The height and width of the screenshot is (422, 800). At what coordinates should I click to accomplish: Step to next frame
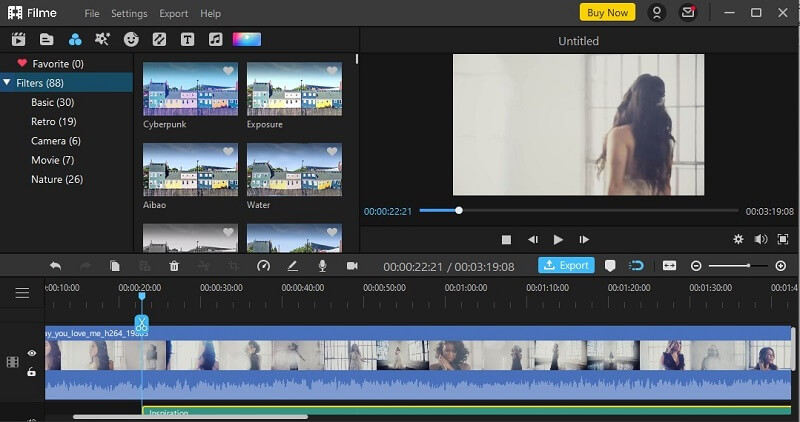[x=584, y=239]
